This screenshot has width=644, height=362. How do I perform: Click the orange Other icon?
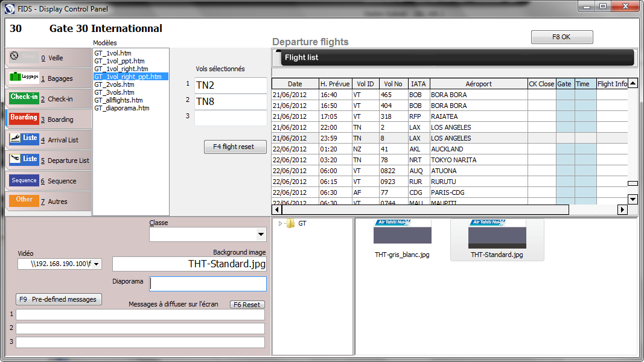click(x=24, y=200)
